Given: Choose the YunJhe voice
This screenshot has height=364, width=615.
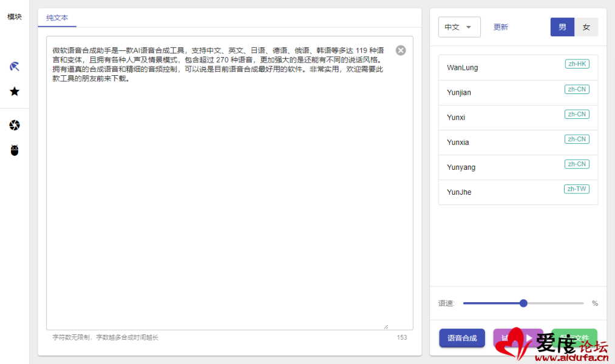Looking at the screenshot, I should pos(518,192).
